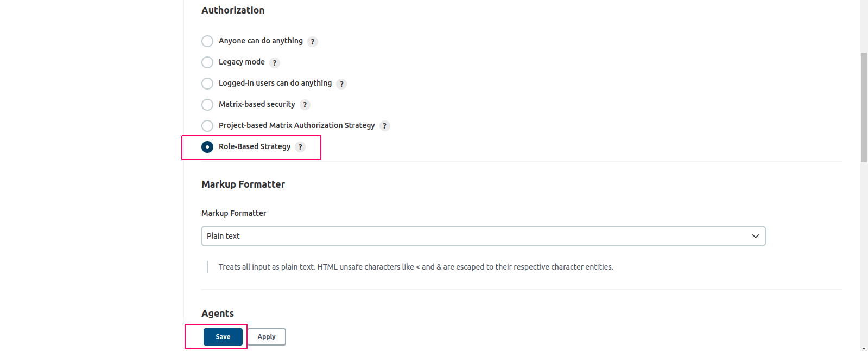Click the Markup Formatter chevron arrow
The width and height of the screenshot is (868, 351).
pos(755,236)
